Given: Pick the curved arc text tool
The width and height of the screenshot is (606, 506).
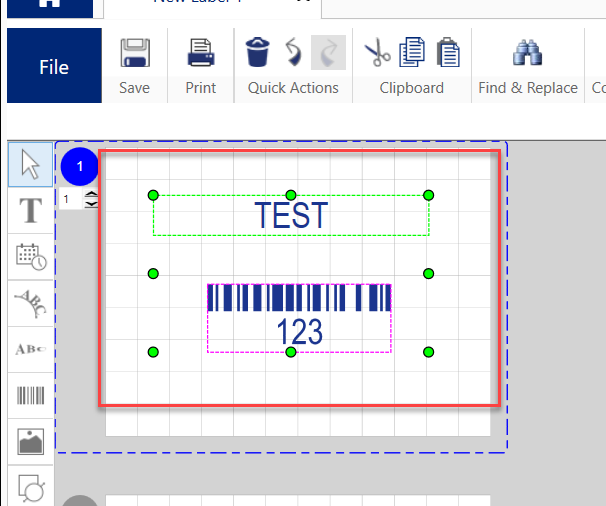Looking at the screenshot, I should coord(31,301).
